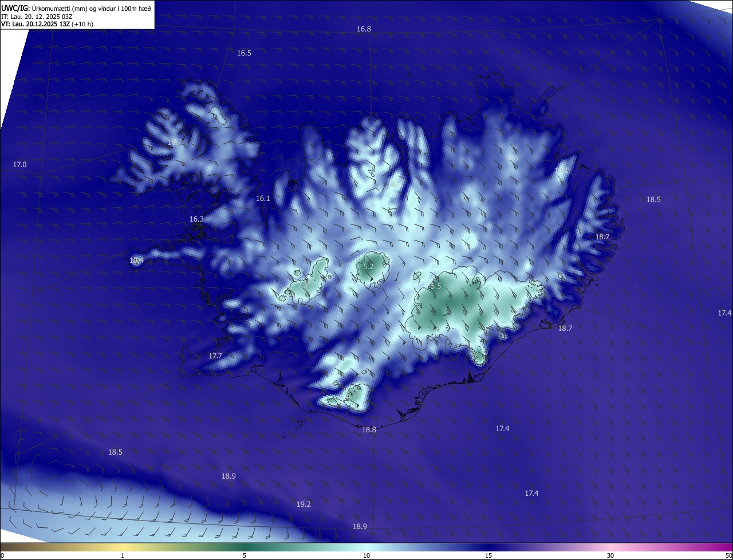Click the 16.5 value on the map
This screenshot has width=733, height=560.
[244, 53]
